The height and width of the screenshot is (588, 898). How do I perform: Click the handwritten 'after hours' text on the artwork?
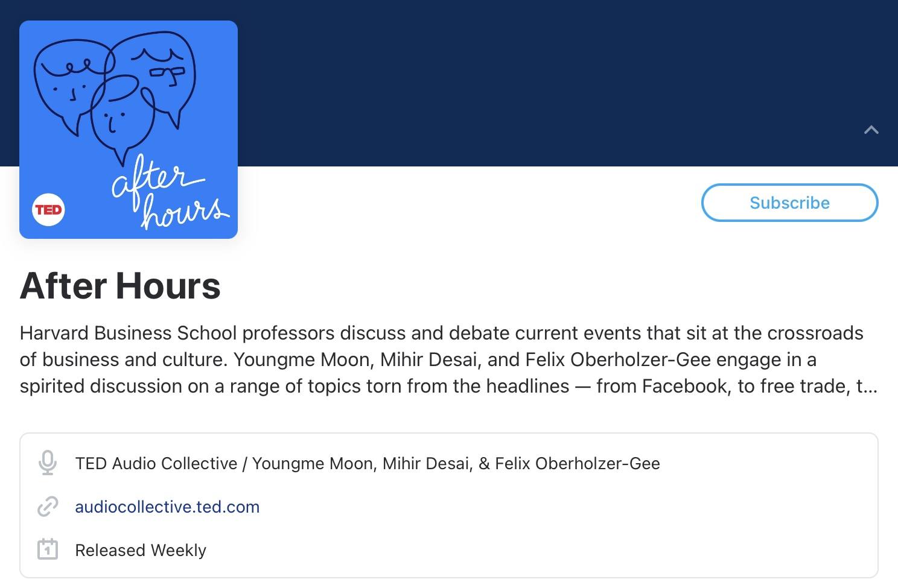[170, 192]
